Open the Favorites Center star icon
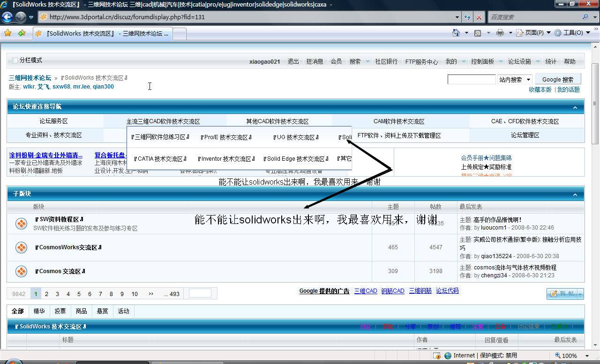This screenshot has width=600, height=364. click(7, 33)
